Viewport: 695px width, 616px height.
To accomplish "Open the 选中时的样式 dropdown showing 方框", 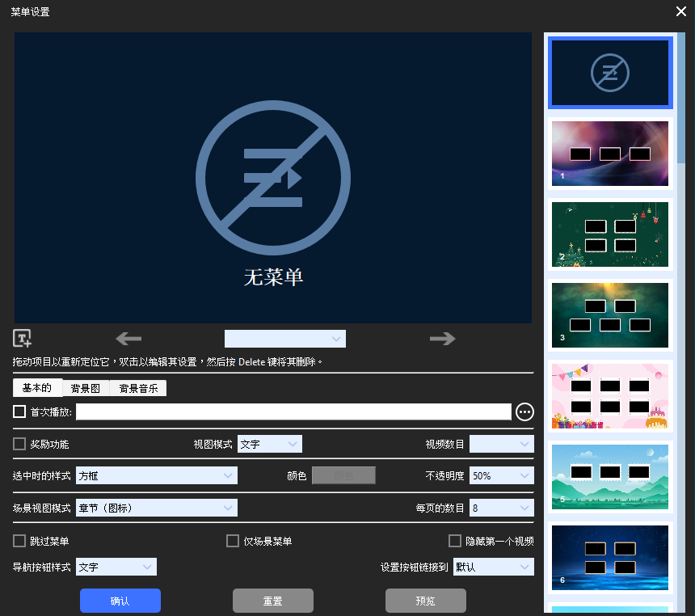I will 157,475.
